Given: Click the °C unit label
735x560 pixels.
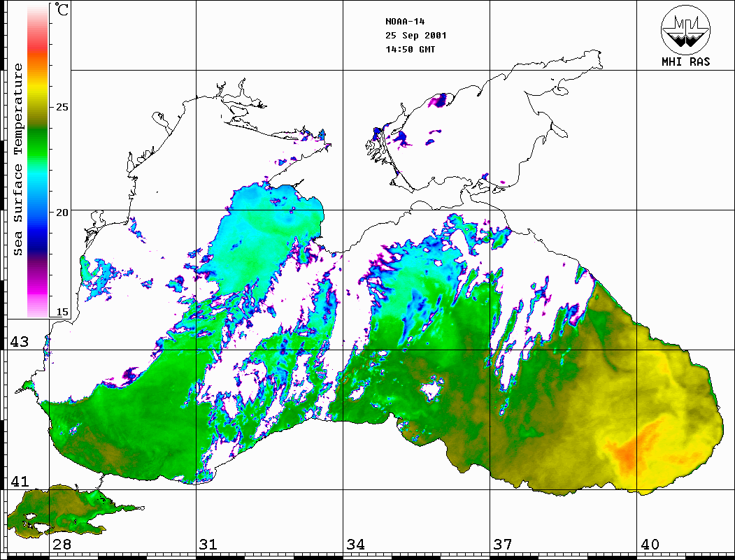Looking at the screenshot, I should pyautogui.click(x=61, y=9).
